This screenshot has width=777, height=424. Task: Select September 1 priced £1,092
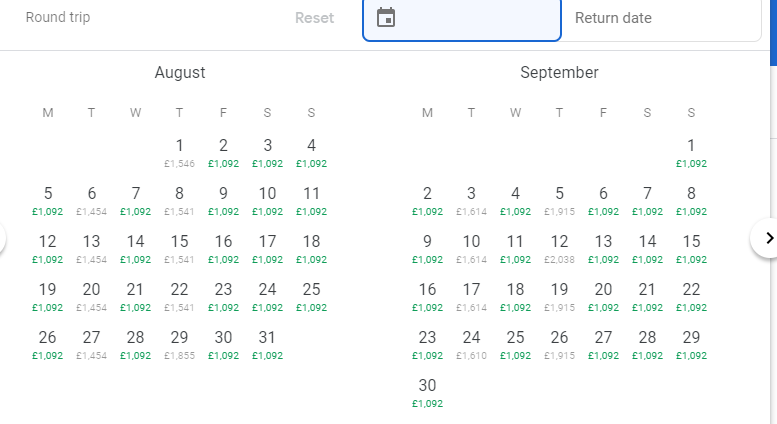691,151
